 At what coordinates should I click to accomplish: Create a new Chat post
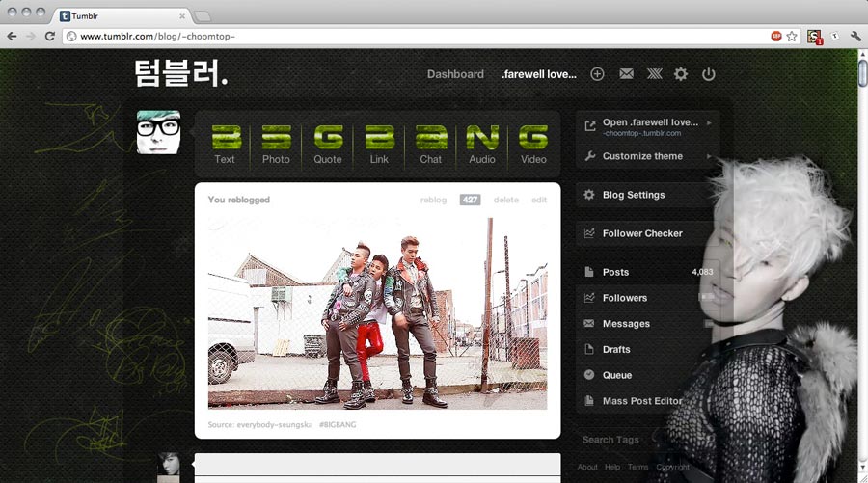tap(431, 145)
